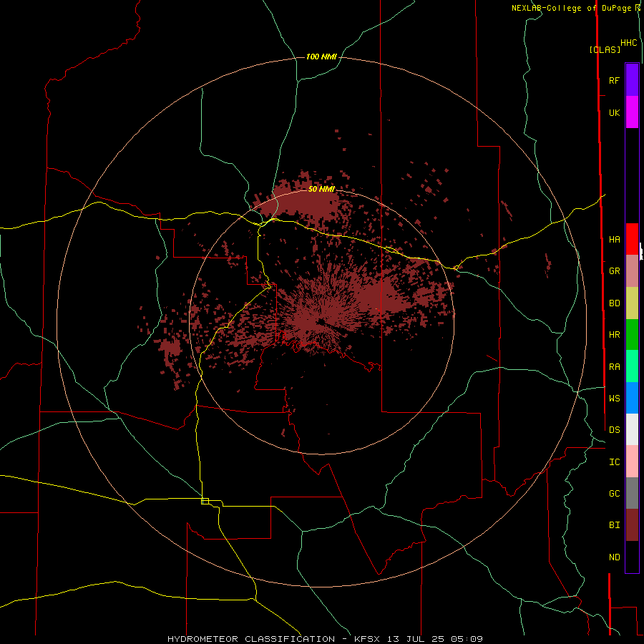Click the RF legend label
Image resolution: width=644 pixels, height=644 pixels.
614,81
